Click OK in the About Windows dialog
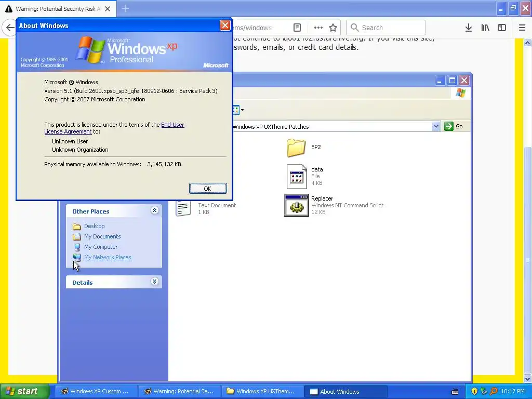The height and width of the screenshot is (399, 532). (x=208, y=188)
